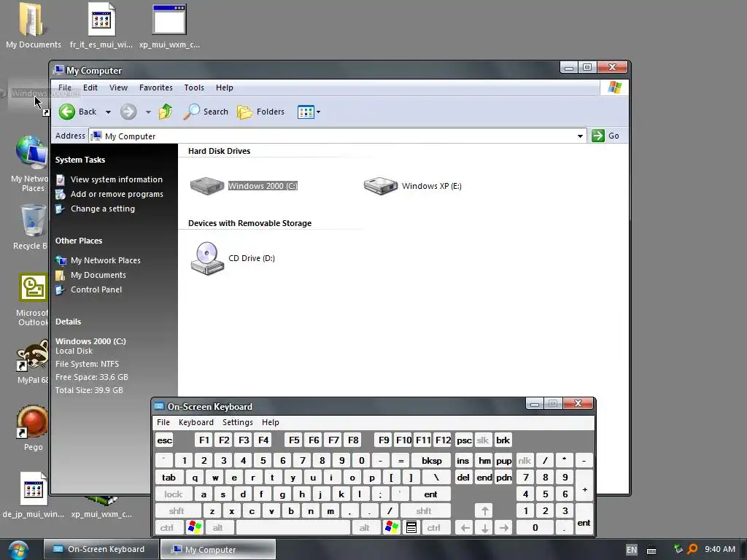
Task: Open the View menu
Action: coord(118,87)
